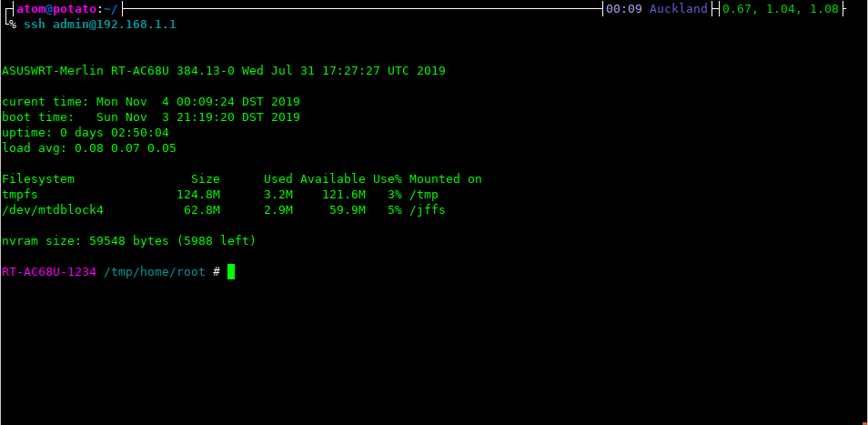Image resolution: width=868 pixels, height=425 pixels.
Task: Click the 0.67, 1.04, 1.08 load values
Action: (781, 9)
